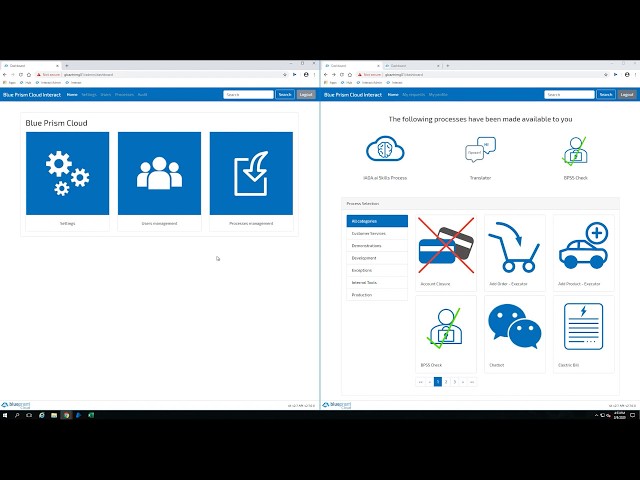Filter by Production category

(377, 295)
